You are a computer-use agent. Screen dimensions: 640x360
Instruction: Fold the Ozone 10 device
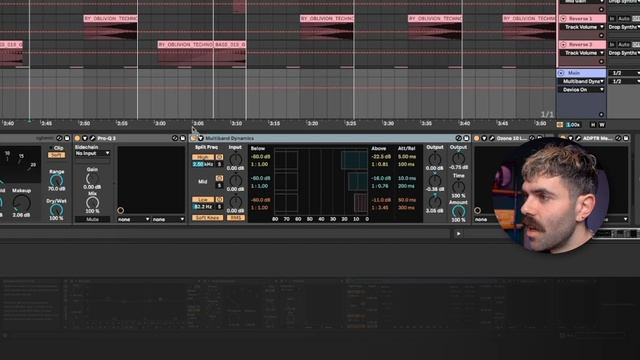click(484, 138)
